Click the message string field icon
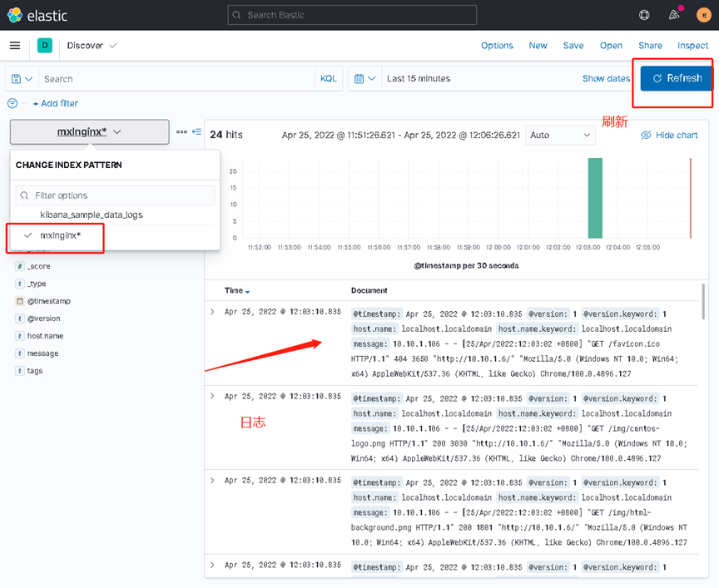Screen dimensions: 719x588 (20, 353)
